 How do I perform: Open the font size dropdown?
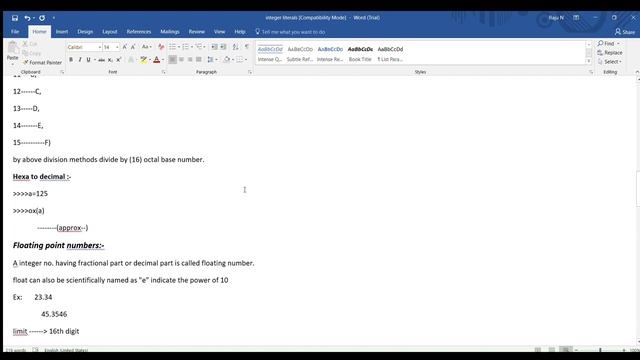117,47
